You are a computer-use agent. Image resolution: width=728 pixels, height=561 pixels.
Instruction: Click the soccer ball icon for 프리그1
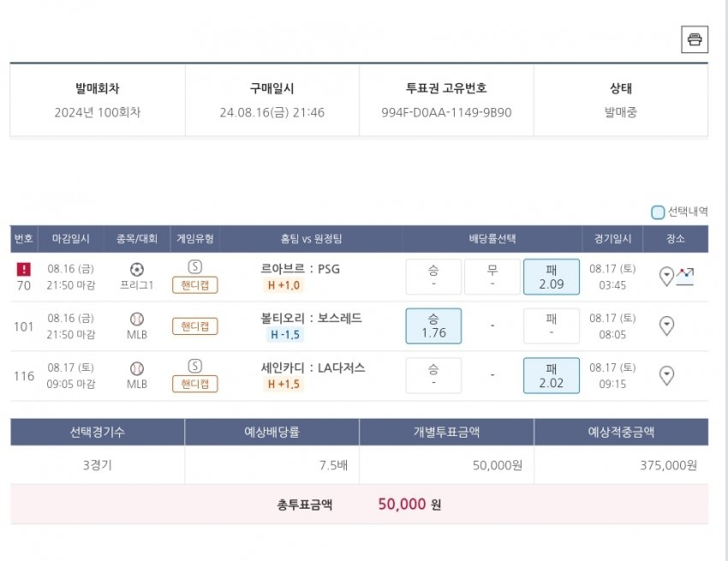pos(137,269)
